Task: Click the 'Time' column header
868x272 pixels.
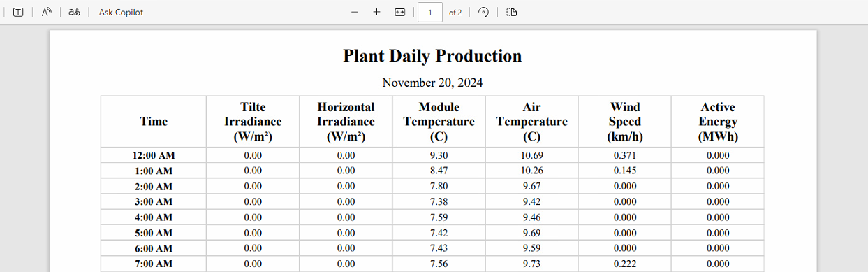Action: tap(154, 122)
